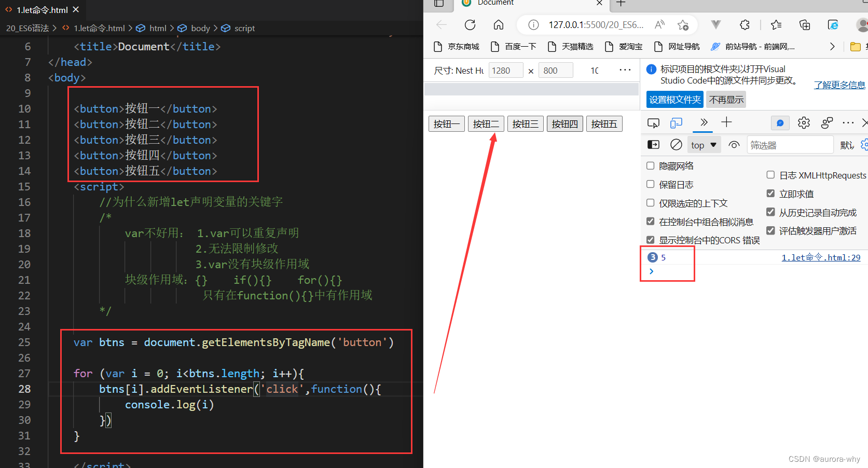Reload the browser page
Image resolution: width=868 pixels, height=468 pixels.
470,24
